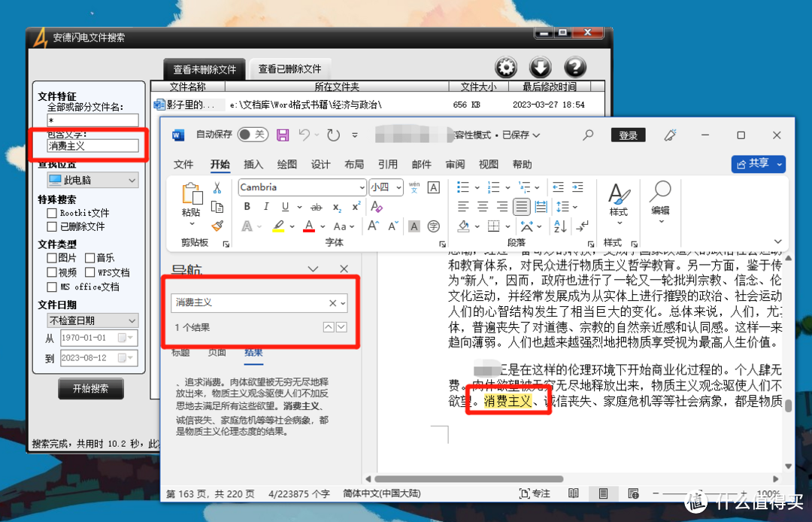Open the Cambria font name dropdown

coord(362,187)
